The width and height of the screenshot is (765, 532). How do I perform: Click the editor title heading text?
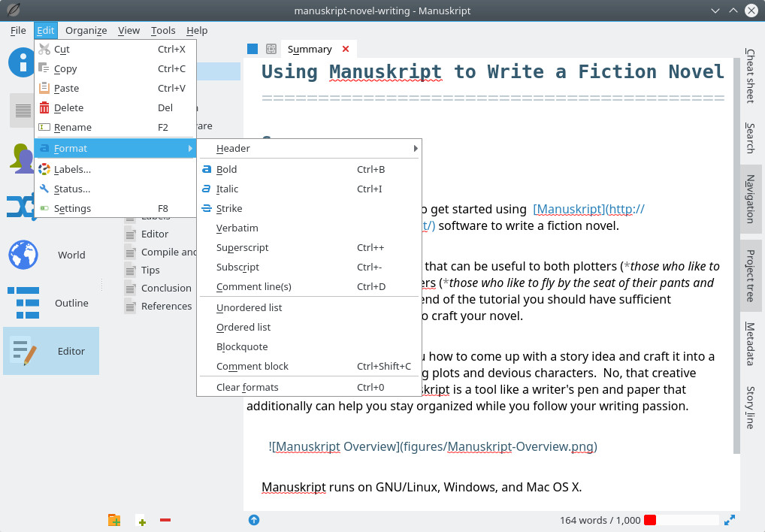[x=493, y=71]
